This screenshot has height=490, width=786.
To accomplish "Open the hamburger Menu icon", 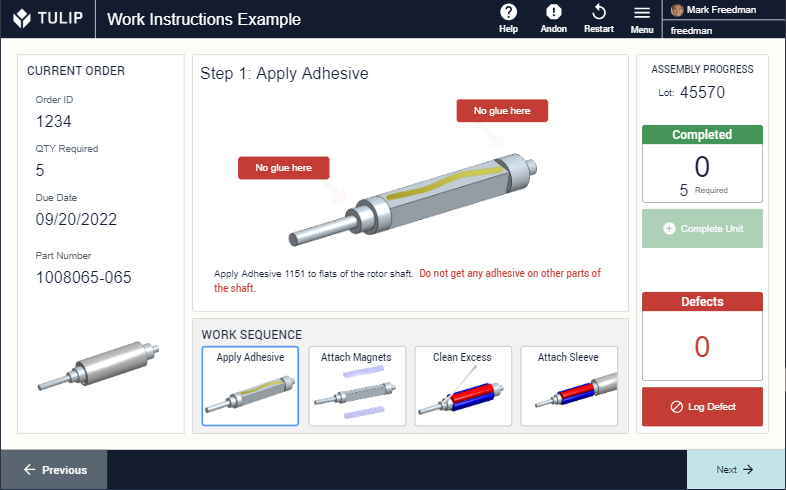I will [x=642, y=13].
